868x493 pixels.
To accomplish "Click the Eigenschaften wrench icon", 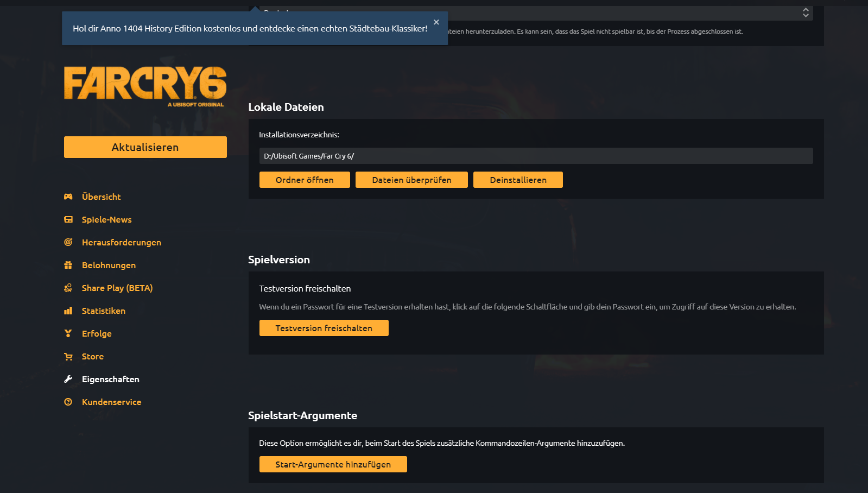I will tap(68, 379).
